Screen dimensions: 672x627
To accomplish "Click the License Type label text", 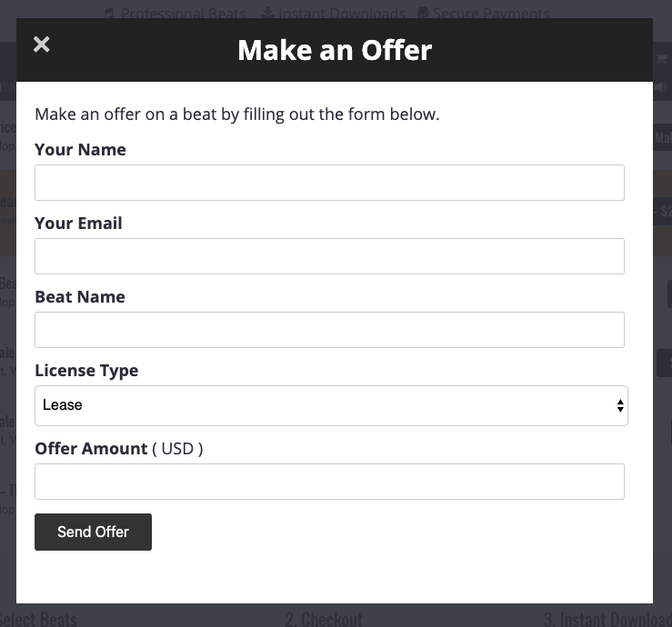I will pyautogui.click(x=86, y=371).
